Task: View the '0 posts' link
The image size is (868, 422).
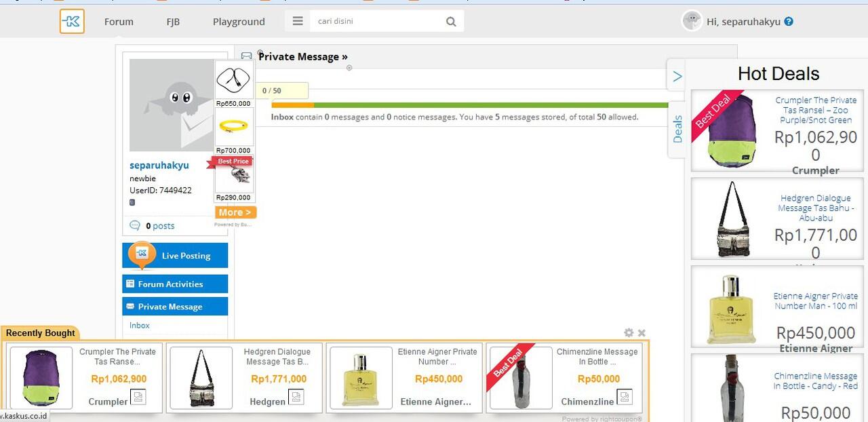Action: [x=160, y=226]
